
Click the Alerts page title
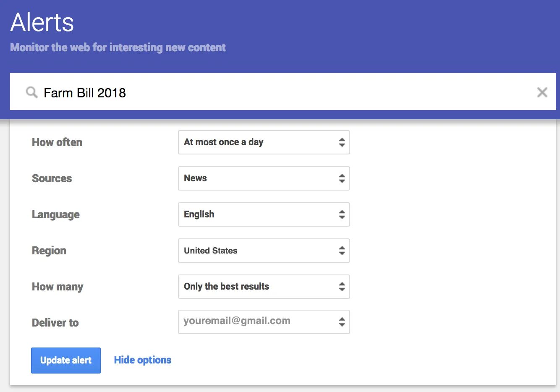42,23
